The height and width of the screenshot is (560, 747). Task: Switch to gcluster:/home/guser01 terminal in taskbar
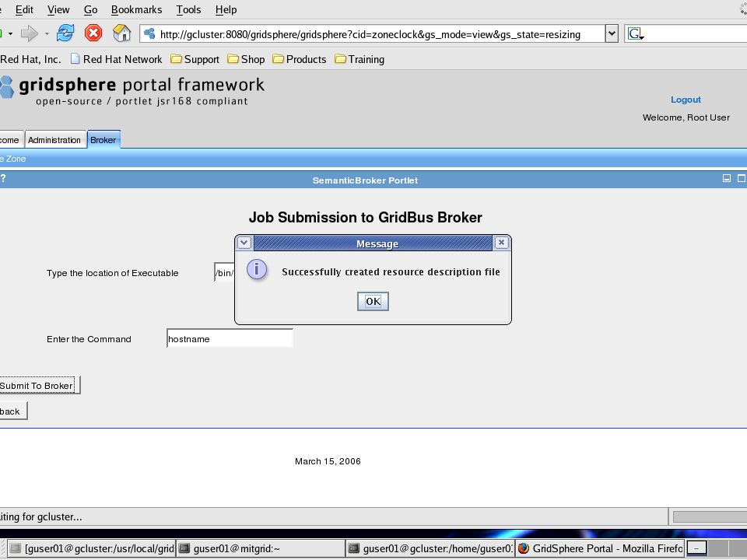coord(430,548)
